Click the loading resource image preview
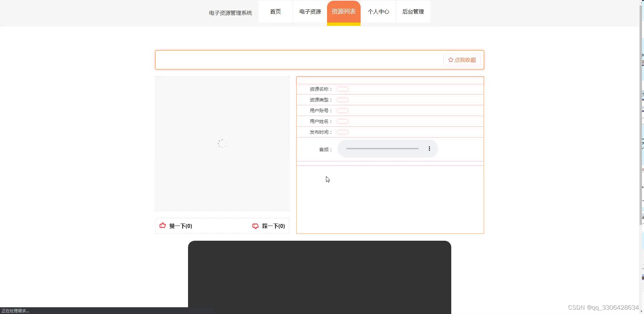Viewport: 644px width, 314px height. 222,144
